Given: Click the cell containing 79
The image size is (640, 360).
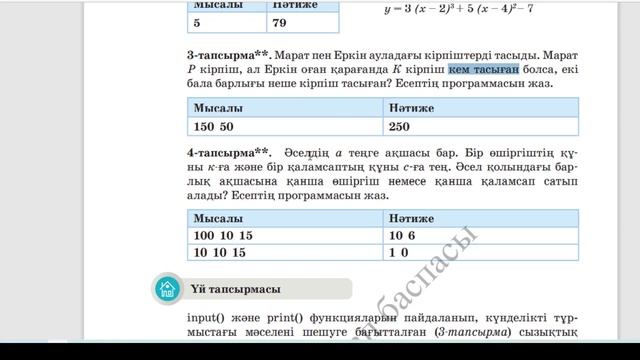Looking at the screenshot, I should pos(302,22).
